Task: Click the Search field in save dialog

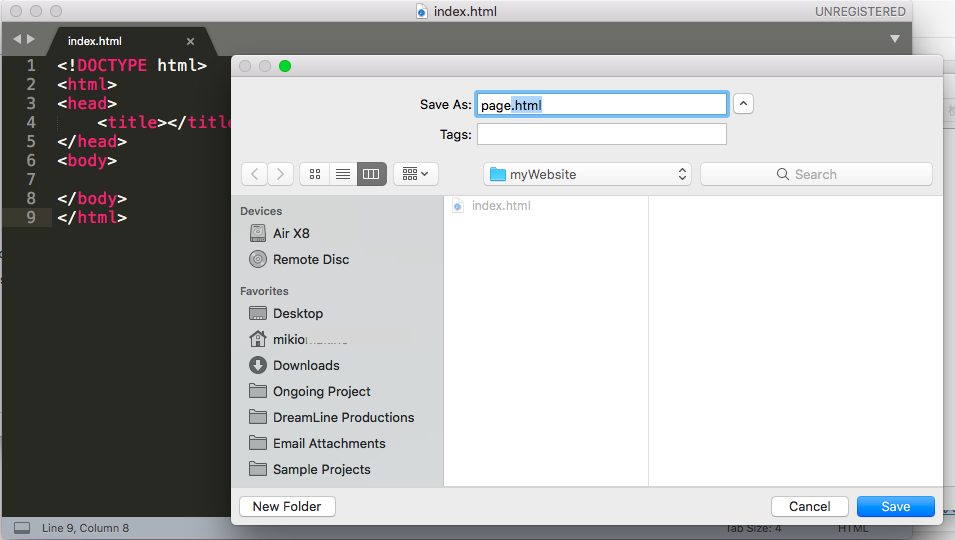Action: 816,174
